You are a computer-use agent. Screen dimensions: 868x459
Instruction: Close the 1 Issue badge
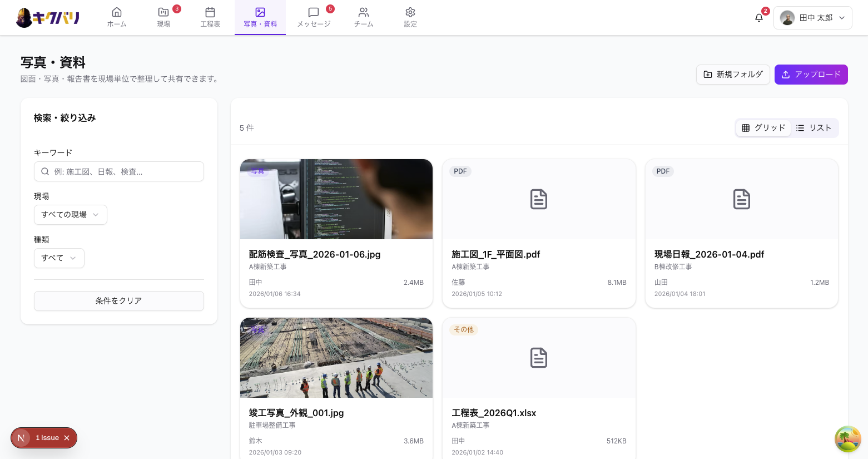[67, 438]
